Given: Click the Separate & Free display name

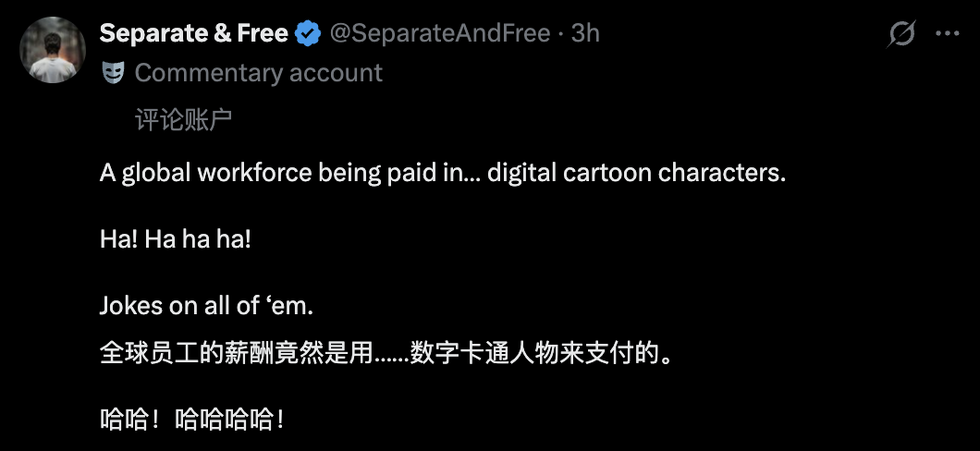Looking at the screenshot, I should click(x=193, y=34).
